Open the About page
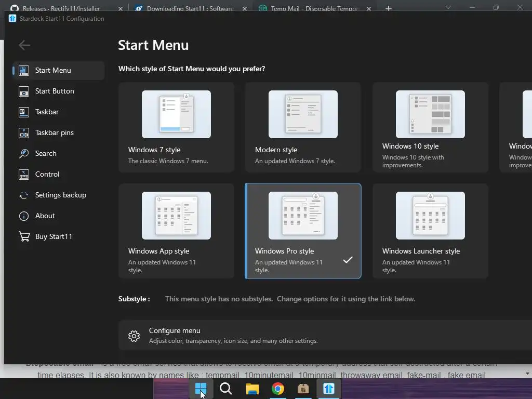Viewport: 532px width, 399px height. click(x=58, y=216)
